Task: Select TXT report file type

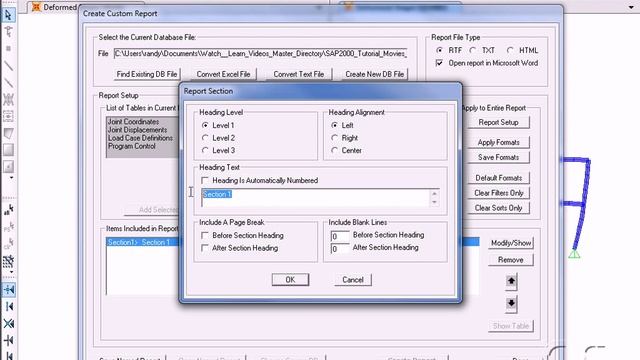Action: click(473, 50)
